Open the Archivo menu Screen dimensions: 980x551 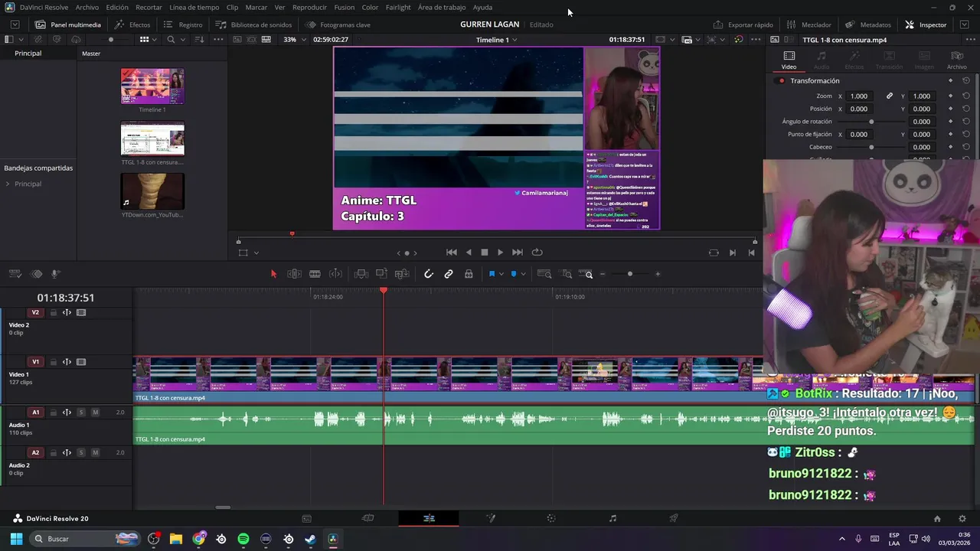pyautogui.click(x=87, y=7)
